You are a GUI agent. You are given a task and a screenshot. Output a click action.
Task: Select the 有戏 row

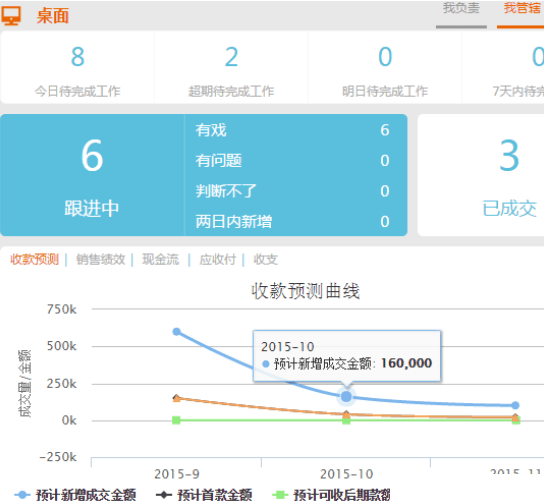pyautogui.click(x=292, y=130)
